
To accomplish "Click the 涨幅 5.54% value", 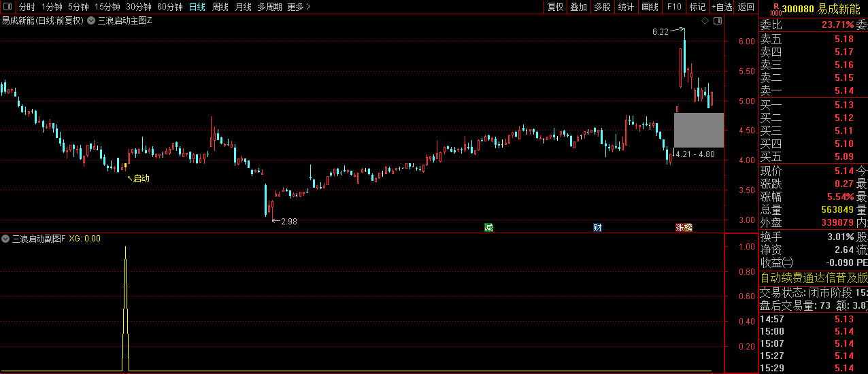I will (x=841, y=197).
